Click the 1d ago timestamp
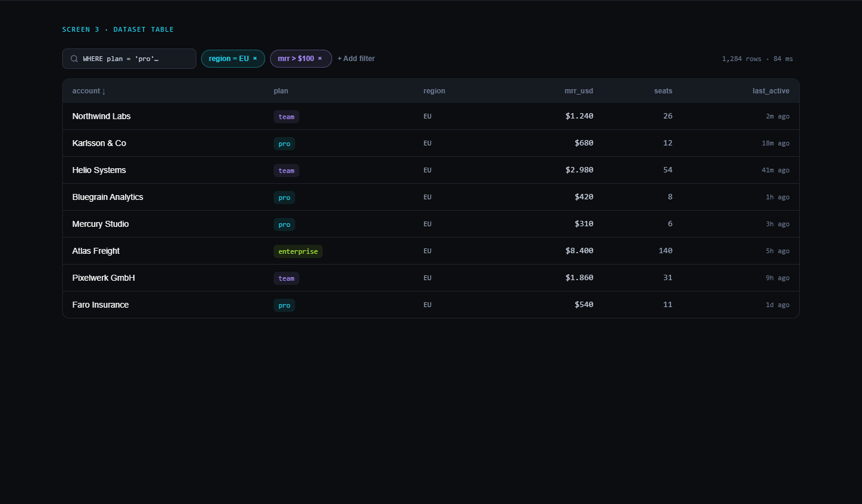This screenshot has height=504, width=862. pos(778,305)
